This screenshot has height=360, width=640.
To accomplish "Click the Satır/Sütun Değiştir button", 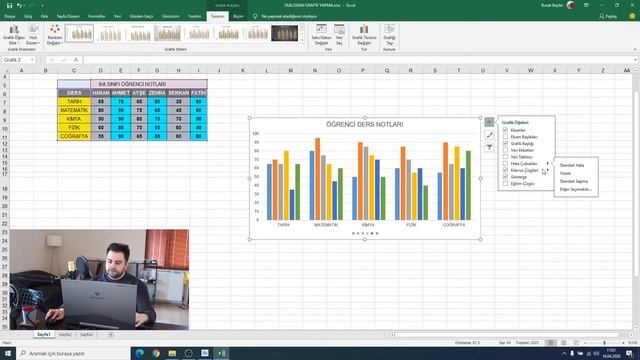I will (x=321, y=35).
